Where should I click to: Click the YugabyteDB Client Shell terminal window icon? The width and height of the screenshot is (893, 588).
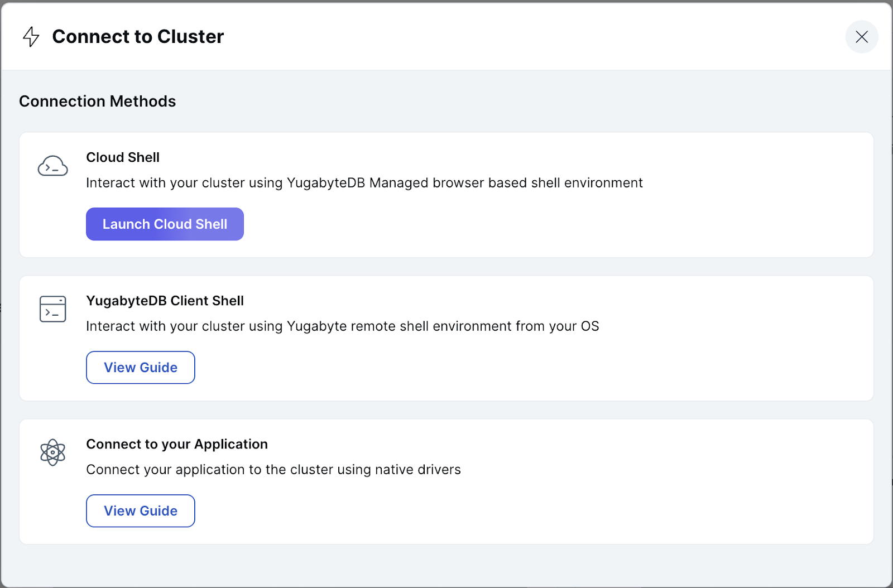[x=52, y=309]
